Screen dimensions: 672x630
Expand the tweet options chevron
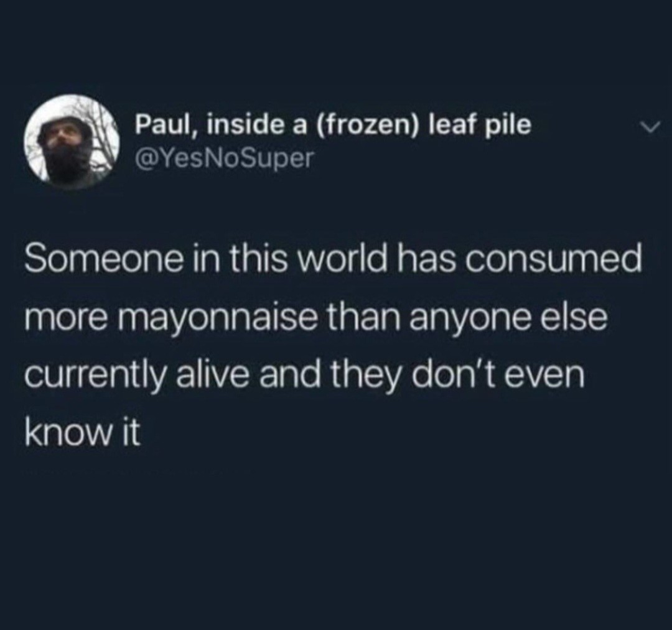651,127
